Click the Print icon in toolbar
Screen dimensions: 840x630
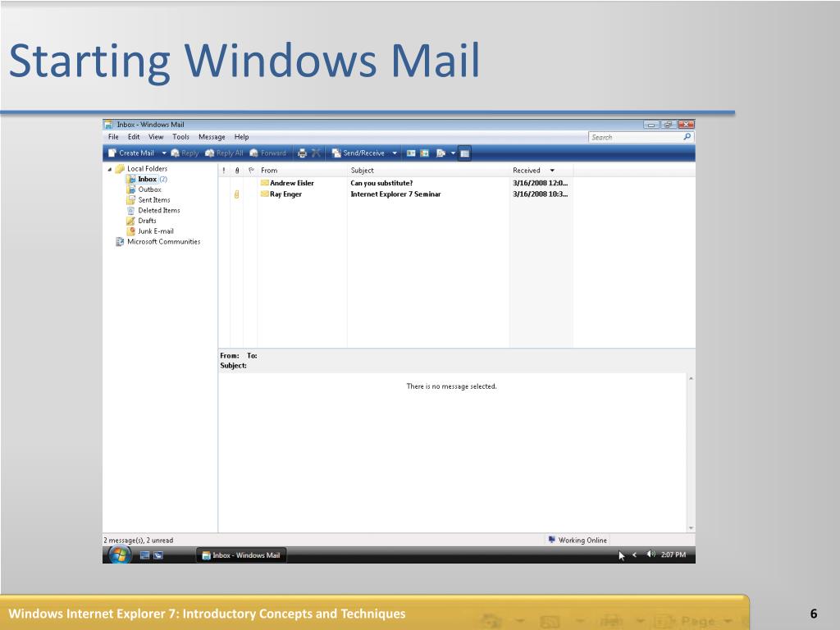tap(302, 153)
